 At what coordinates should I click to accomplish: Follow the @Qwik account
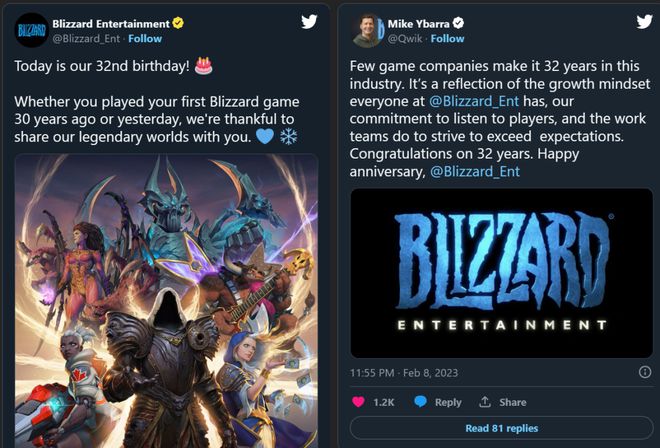(447, 38)
